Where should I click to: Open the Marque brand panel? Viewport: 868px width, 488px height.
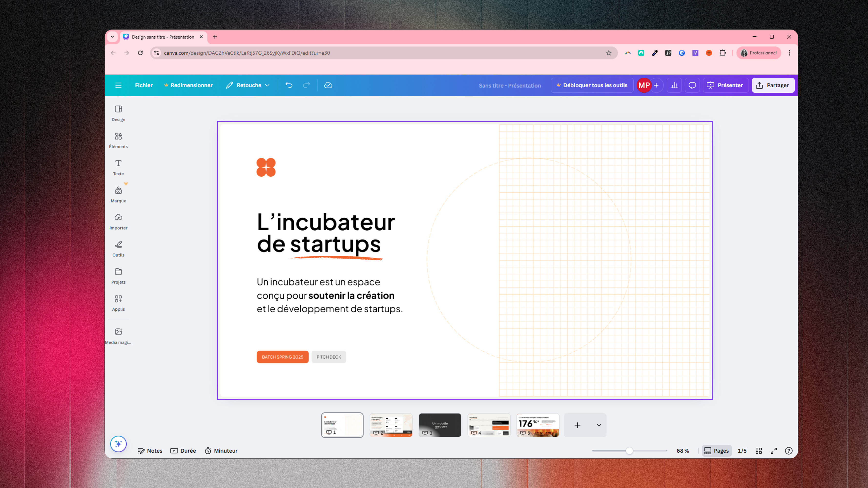click(118, 195)
